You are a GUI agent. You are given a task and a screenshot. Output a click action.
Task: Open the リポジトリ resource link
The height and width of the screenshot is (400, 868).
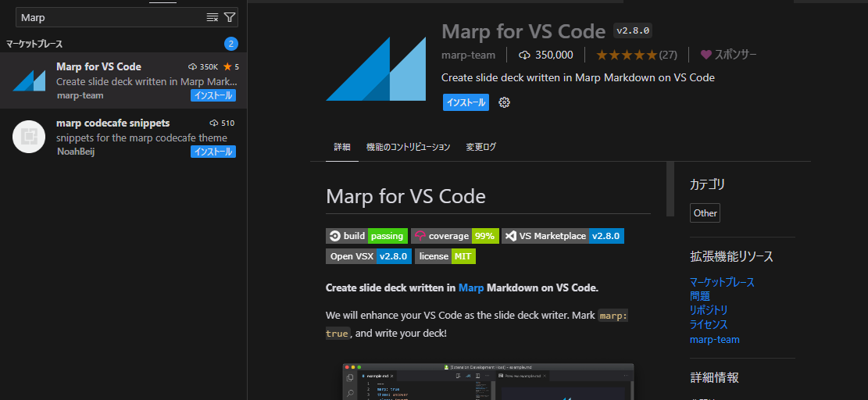(x=709, y=310)
